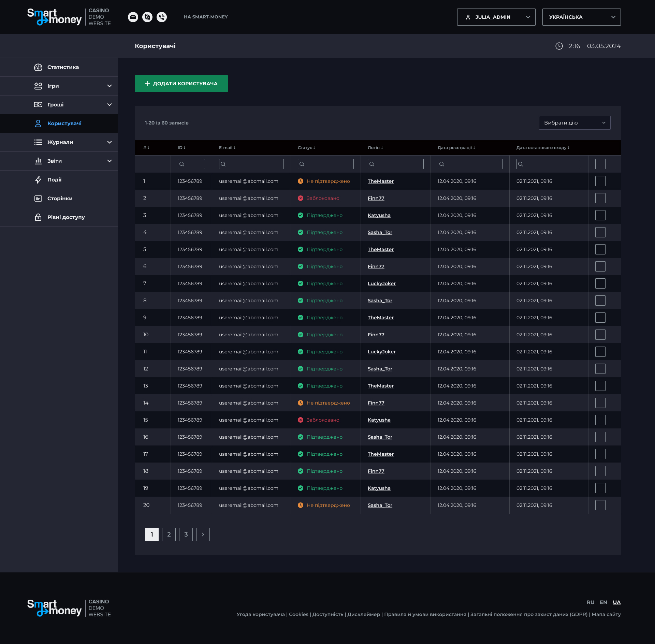The height and width of the screenshot is (644, 655).
Task: Sort table by Статус column header
Action: 306,148
